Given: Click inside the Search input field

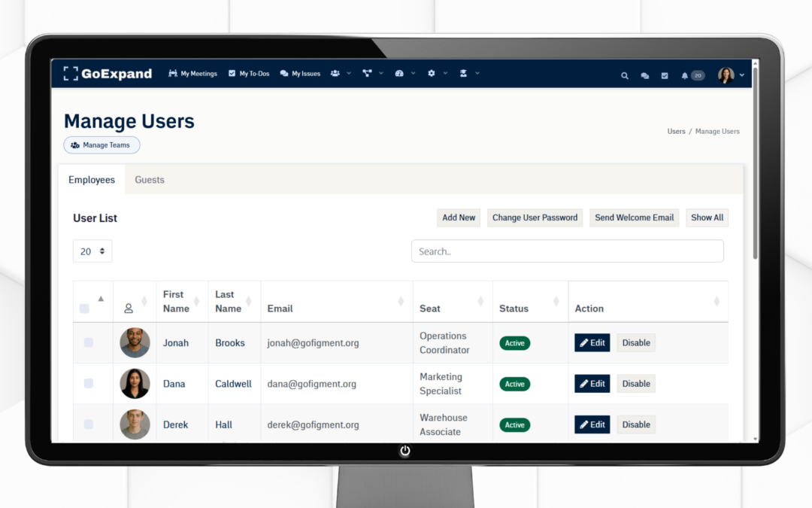Looking at the screenshot, I should pos(567,251).
